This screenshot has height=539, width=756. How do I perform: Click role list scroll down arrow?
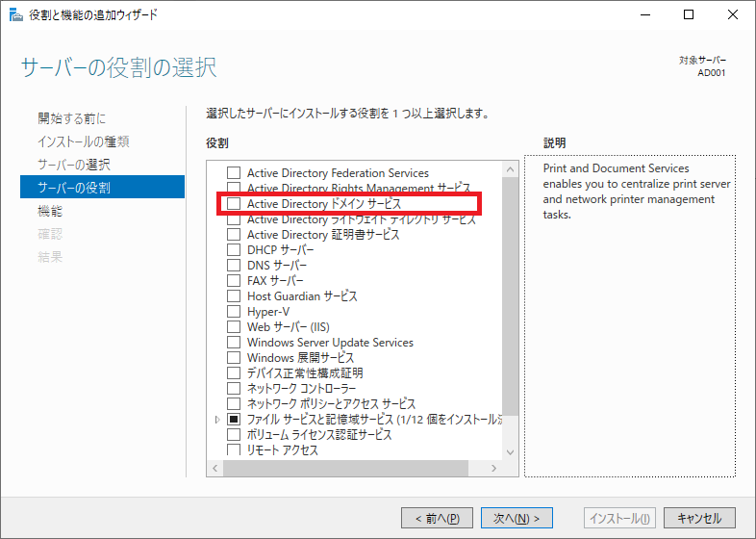pyautogui.click(x=510, y=452)
